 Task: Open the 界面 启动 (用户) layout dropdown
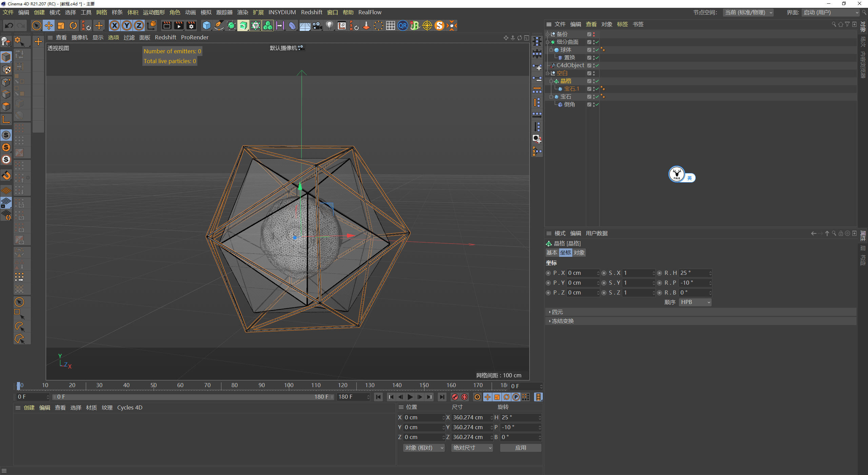[x=831, y=13]
